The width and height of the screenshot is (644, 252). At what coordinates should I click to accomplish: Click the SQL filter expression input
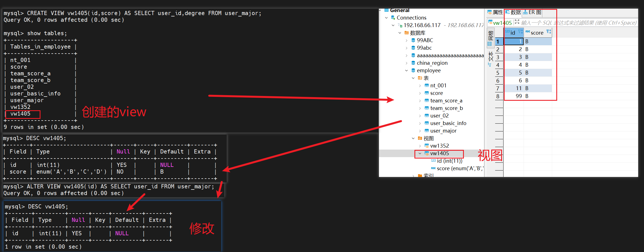(x=579, y=23)
